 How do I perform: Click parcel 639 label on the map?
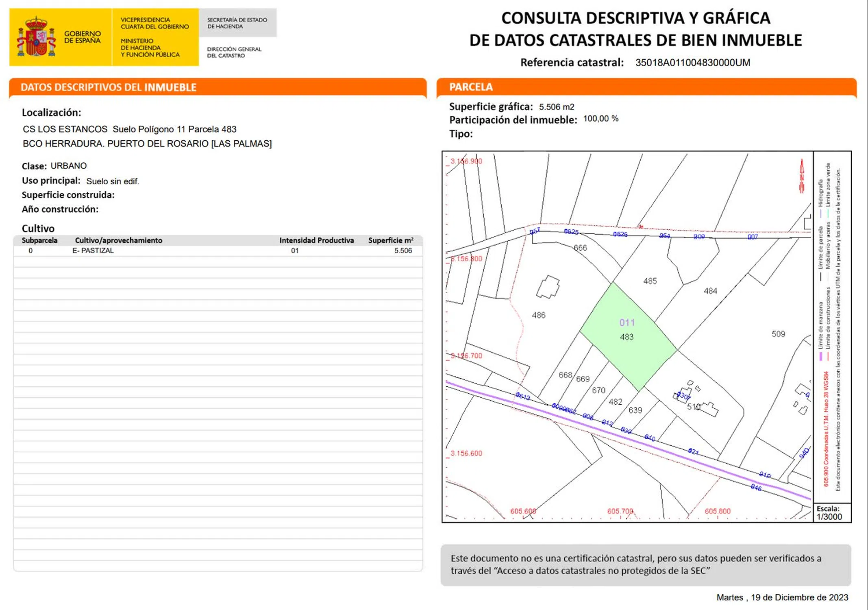tap(635, 410)
